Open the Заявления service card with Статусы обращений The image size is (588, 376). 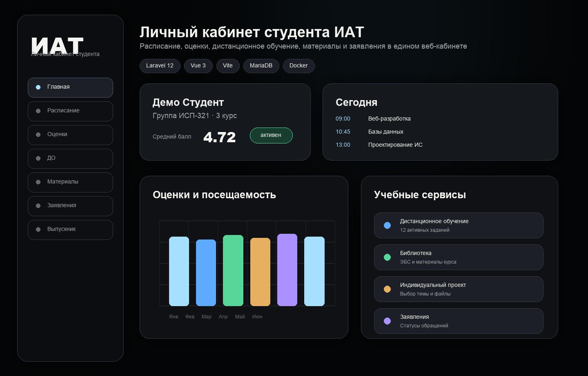click(459, 321)
